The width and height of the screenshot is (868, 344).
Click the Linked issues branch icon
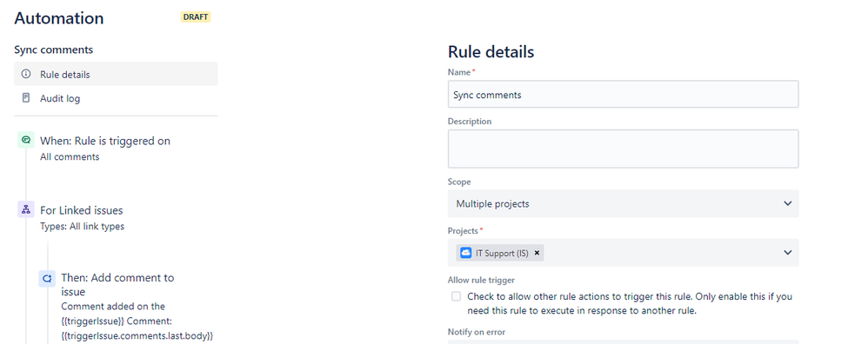(25, 209)
